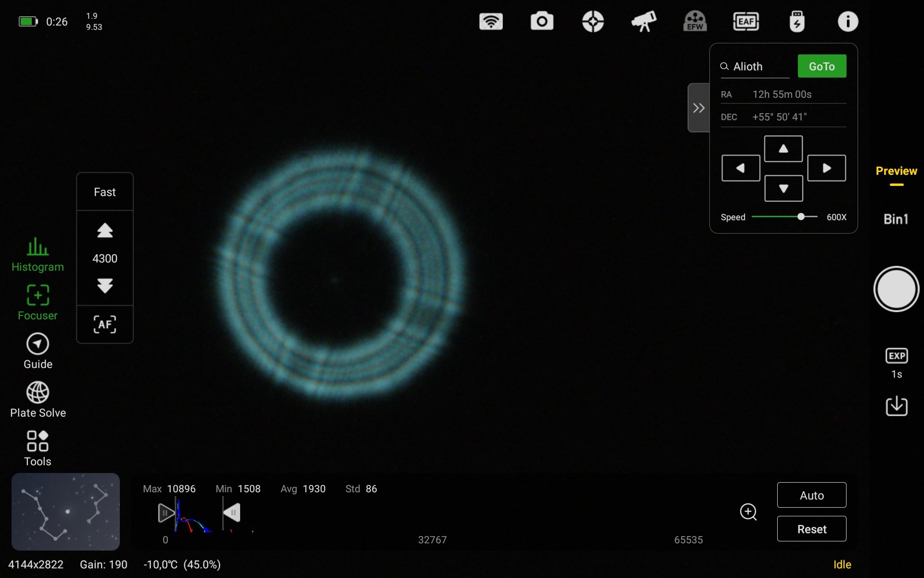
Task: Open the EFW filter wheel icon
Action: (x=695, y=22)
